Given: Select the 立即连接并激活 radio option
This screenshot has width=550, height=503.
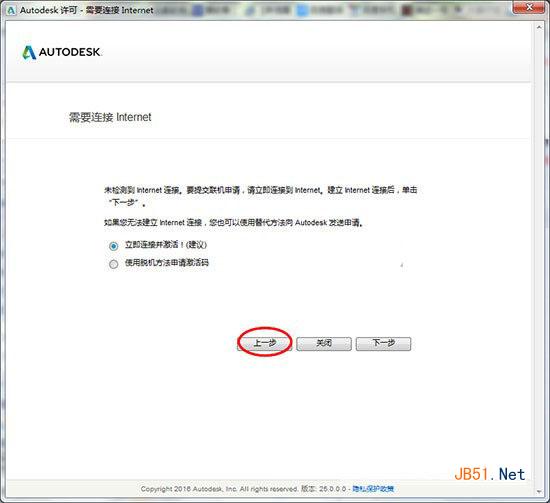Looking at the screenshot, I should [113, 246].
